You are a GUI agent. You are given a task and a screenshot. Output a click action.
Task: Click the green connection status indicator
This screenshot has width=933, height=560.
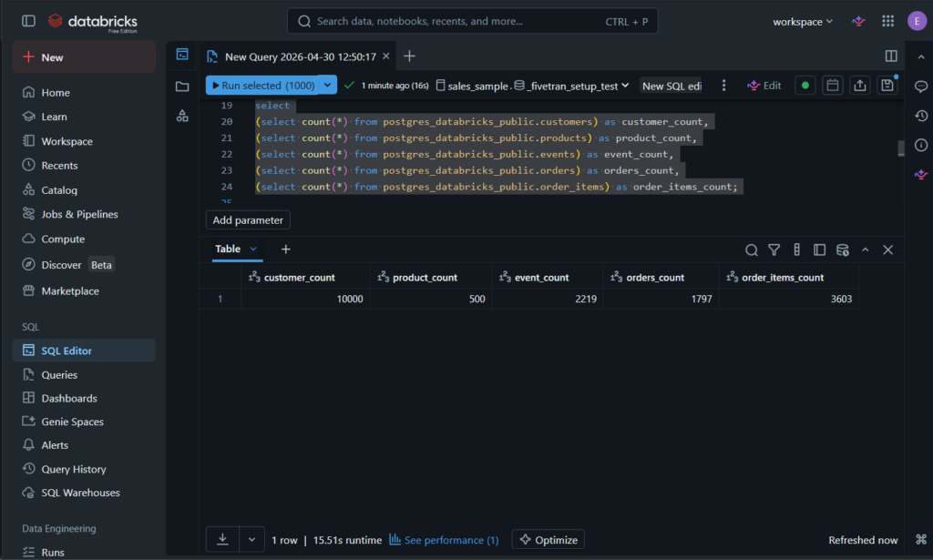pos(805,86)
